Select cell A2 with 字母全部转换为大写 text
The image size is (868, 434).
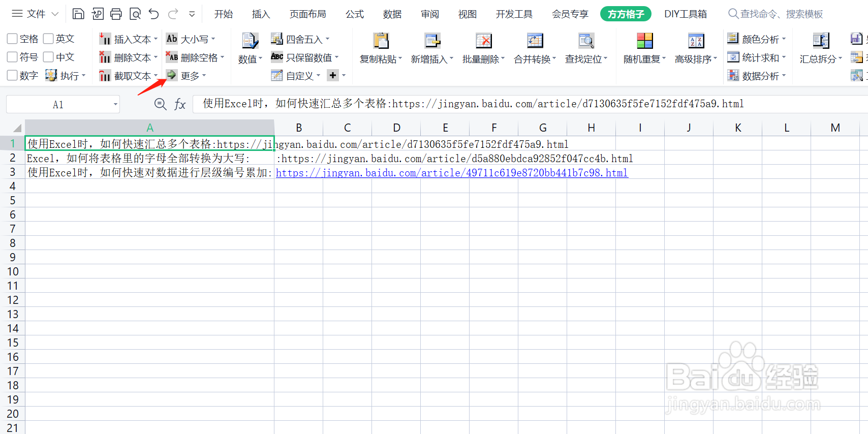click(x=150, y=159)
